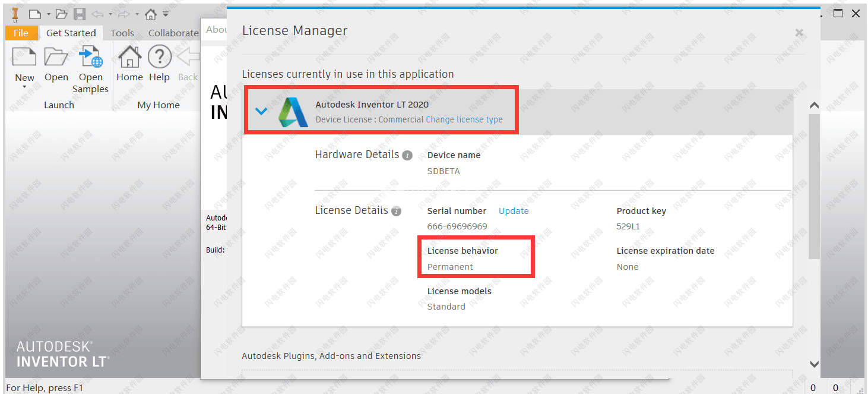868x394 pixels.
Task: Collapse the Autodesk Inventor LT 2020 license entry
Action: (261, 111)
